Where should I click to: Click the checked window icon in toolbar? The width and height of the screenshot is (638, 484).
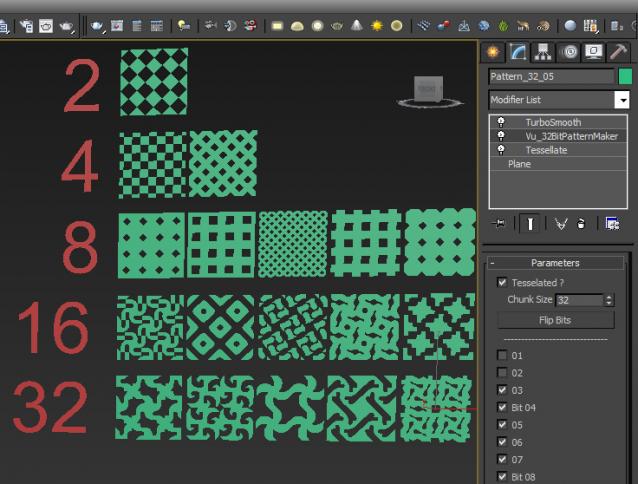[x=116, y=26]
